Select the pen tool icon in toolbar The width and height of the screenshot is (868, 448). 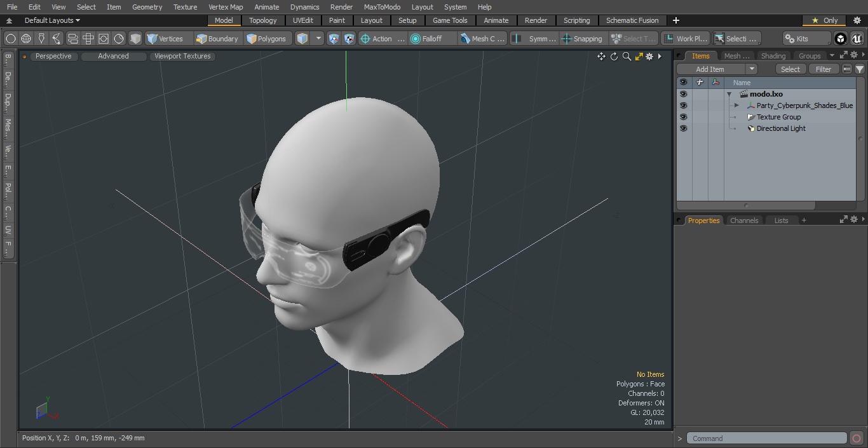pyautogui.click(x=41, y=39)
